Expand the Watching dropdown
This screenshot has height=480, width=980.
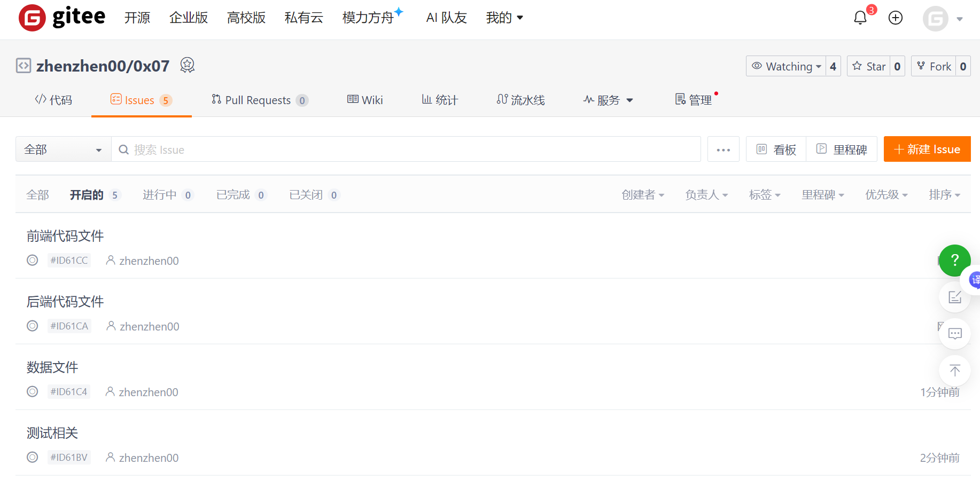[x=786, y=66]
